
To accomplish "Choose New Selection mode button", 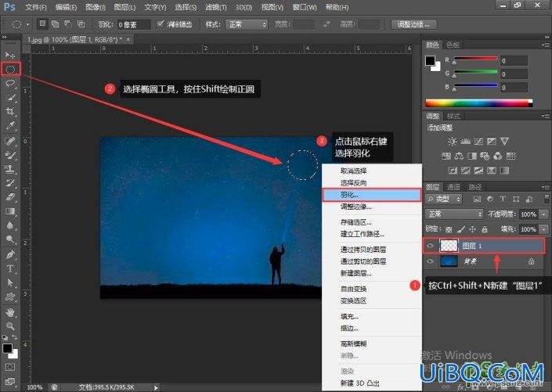I will [42, 24].
